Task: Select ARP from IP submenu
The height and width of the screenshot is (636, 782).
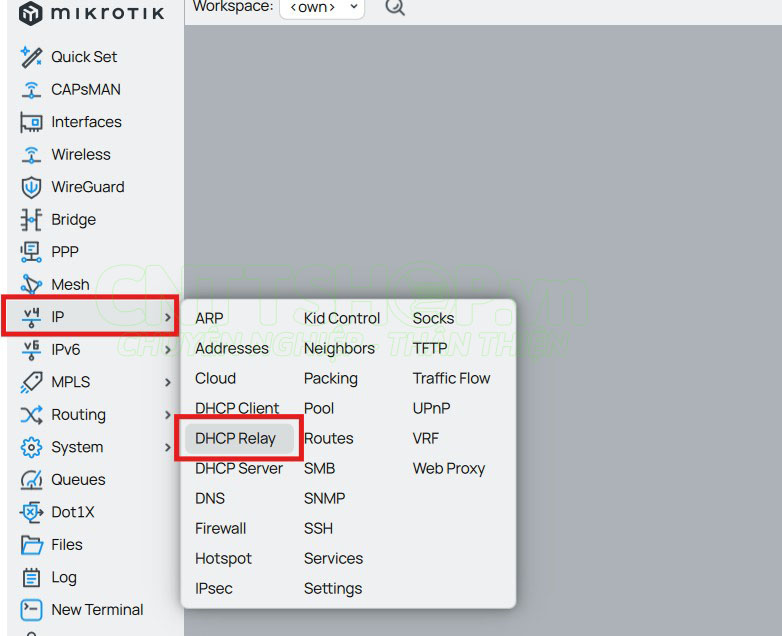Action: [x=209, y=318]
